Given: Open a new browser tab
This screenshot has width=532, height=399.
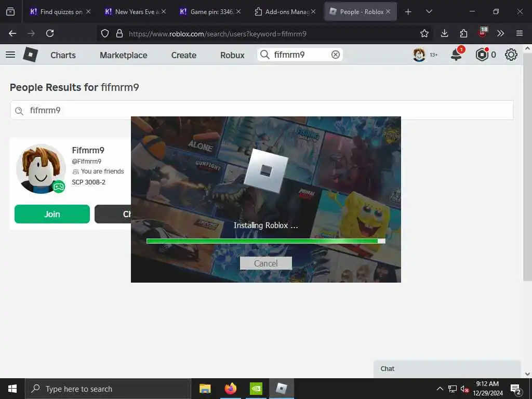Looking at the screenshot, I should click(408, 12).
